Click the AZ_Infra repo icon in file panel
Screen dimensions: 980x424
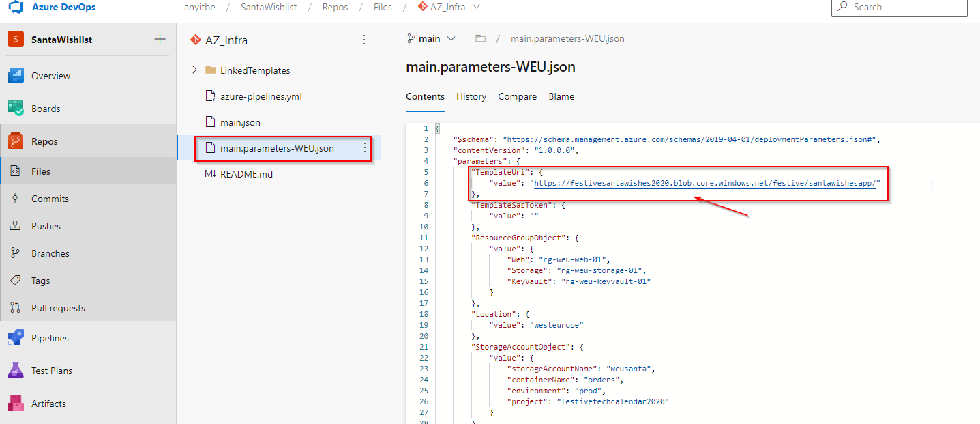click(x=195, y=40)
